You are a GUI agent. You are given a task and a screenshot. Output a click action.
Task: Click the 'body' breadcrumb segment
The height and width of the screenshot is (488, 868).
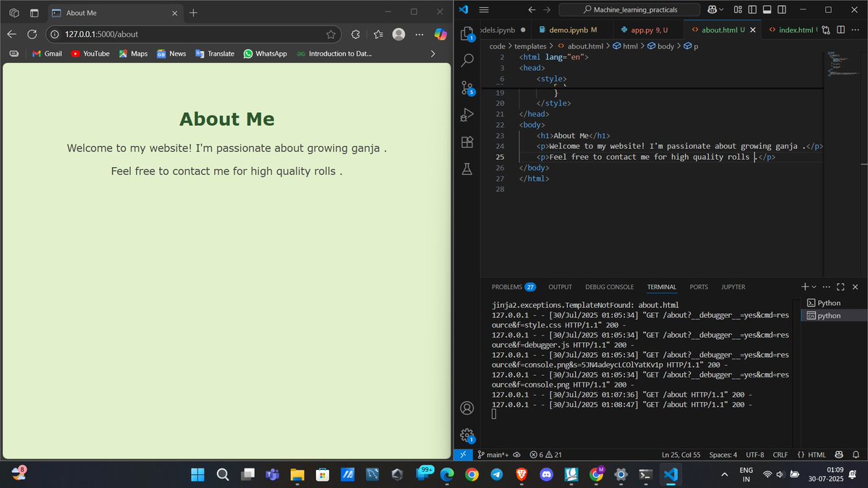660,46
